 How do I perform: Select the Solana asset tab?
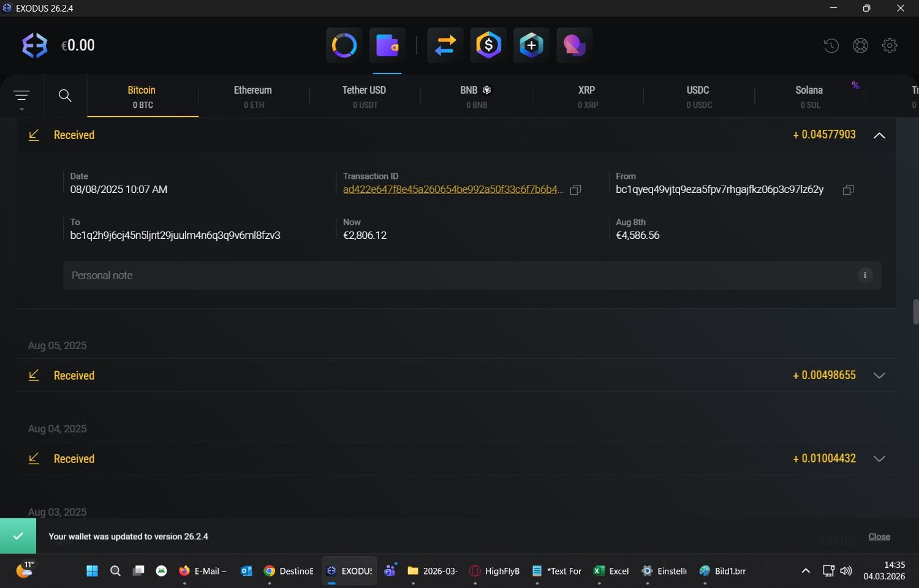point(809,96)
